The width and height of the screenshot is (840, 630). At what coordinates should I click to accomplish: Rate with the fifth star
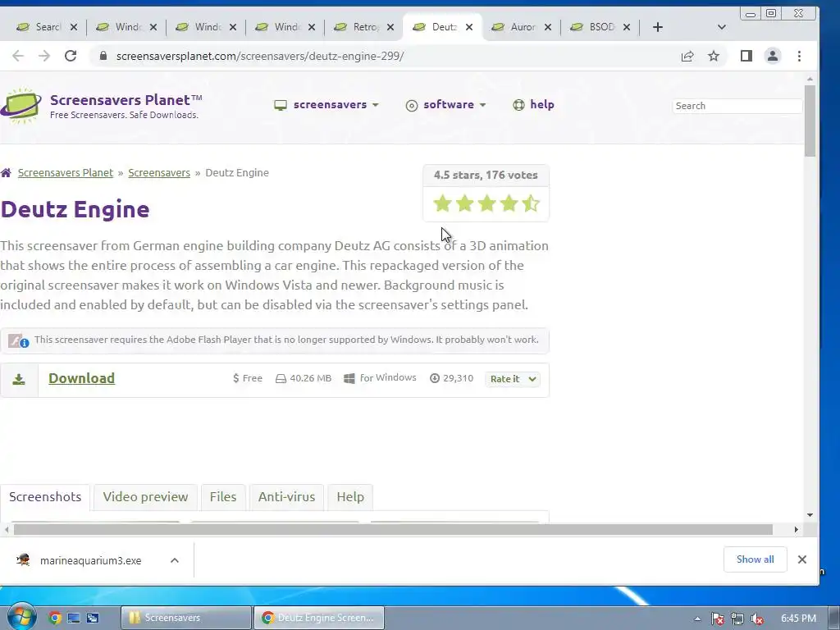point(531,203)
